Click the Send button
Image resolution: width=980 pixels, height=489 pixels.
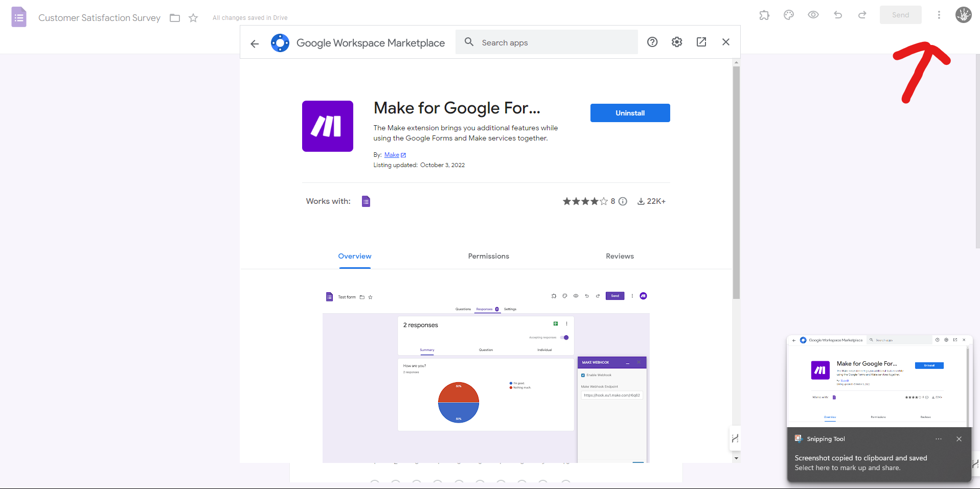(x=901, y=15)
